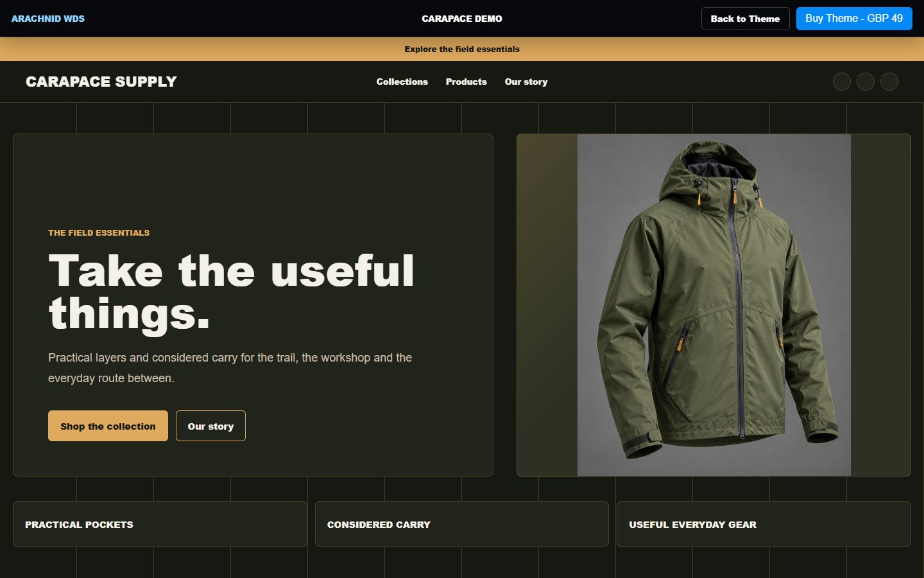Click the Carapace Demo title
This screenshot has width=924, height=578.
click(462, 19)
